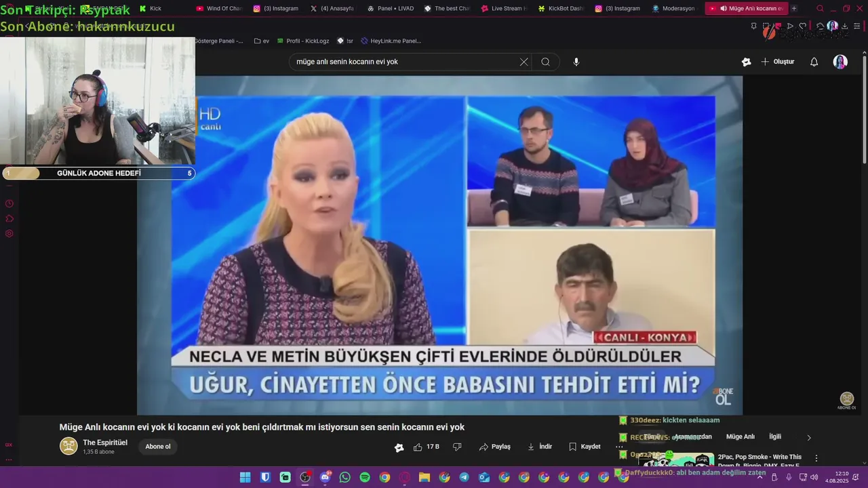Switch to Moderasyon browser tab

(675, 8)
